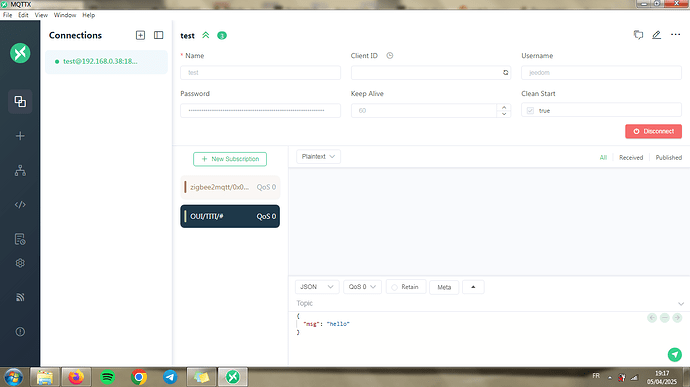
Task: Open the JSON payload type dropdown
Action: 317,287
